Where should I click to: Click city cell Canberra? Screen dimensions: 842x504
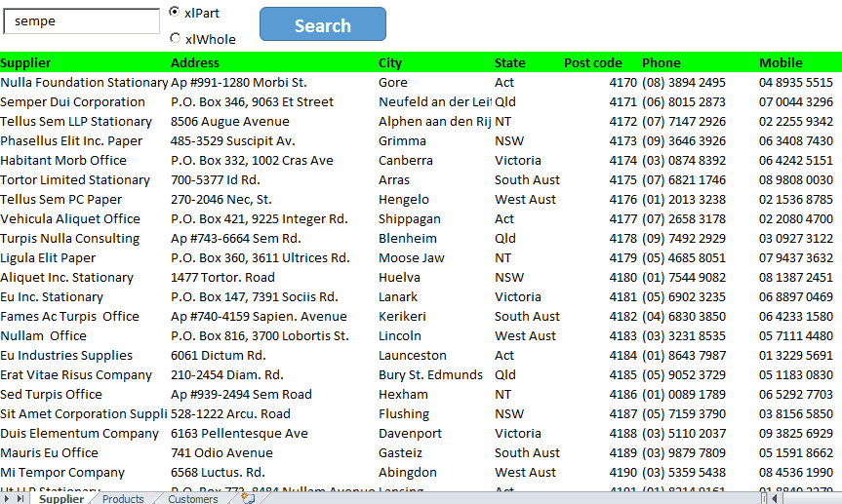coord(406,161)
